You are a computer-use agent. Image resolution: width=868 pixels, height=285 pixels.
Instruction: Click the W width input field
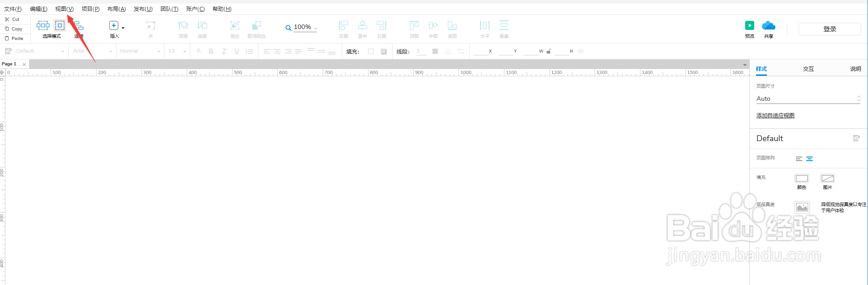pos(531,51)
